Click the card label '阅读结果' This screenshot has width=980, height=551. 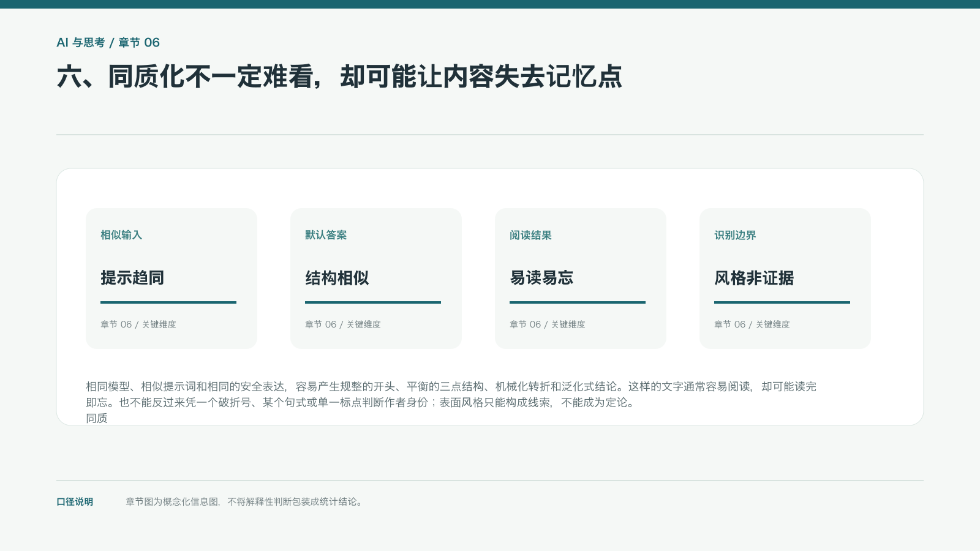pyautogui.click(x=530, y=235)
